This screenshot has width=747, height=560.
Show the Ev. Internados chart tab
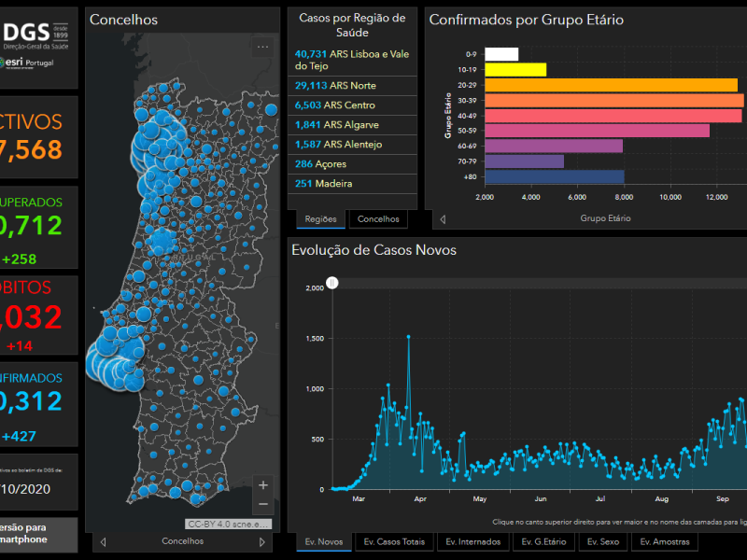click(472, 541)
